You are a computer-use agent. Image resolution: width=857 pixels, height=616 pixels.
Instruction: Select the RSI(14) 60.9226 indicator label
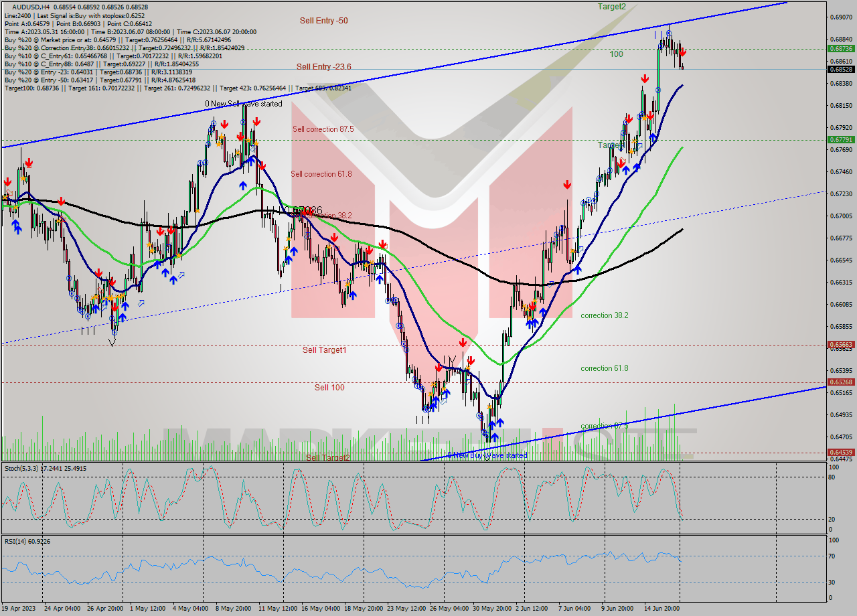pos(27,541)
